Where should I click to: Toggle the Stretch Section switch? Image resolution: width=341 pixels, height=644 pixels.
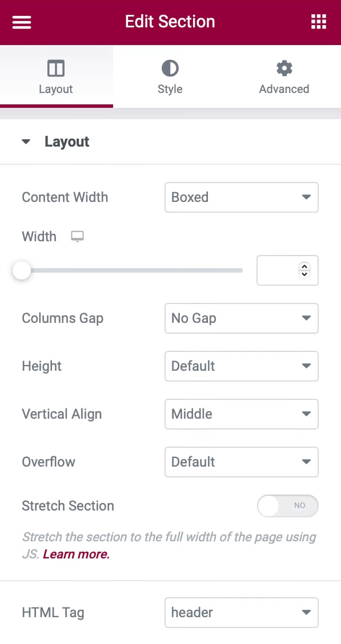[x=287, y=505]
